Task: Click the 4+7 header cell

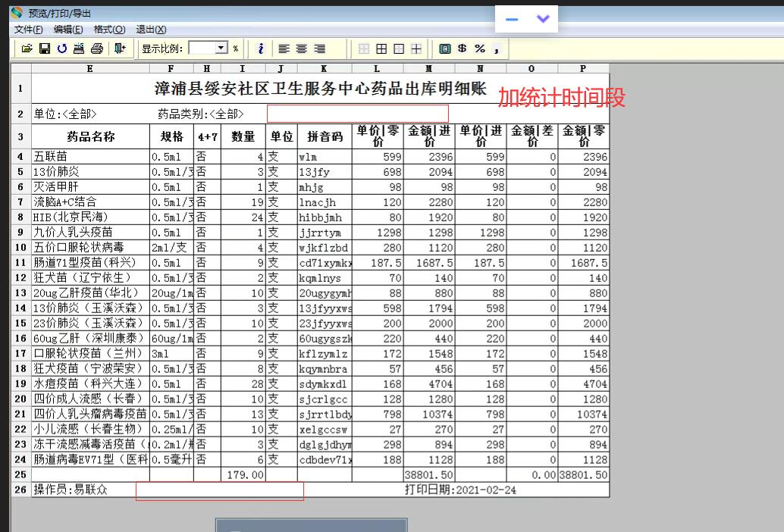Action: 208,136
